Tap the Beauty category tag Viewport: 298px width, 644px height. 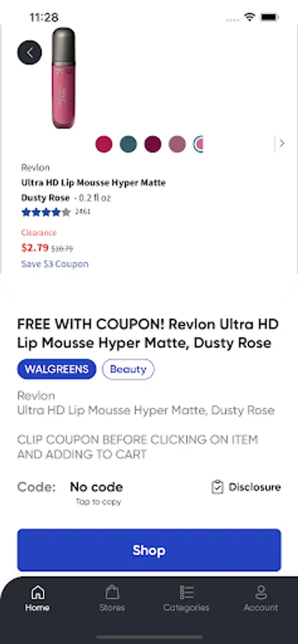point(129,369)
